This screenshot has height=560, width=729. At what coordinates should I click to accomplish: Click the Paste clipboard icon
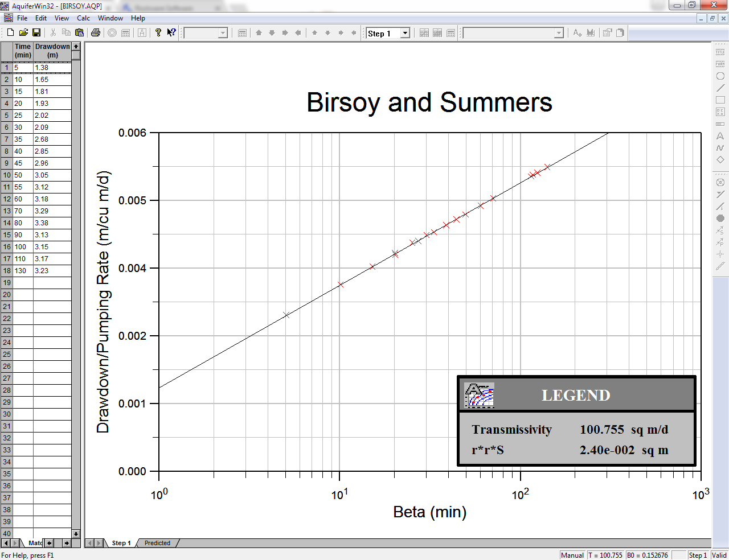tap(79, 33)
